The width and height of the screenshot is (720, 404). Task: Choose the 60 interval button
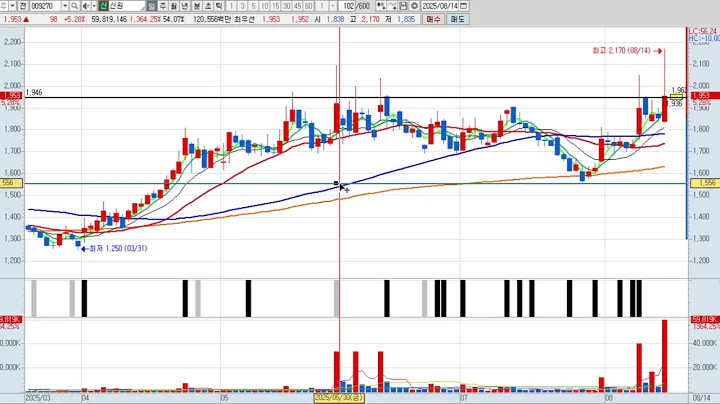point(309,6)
